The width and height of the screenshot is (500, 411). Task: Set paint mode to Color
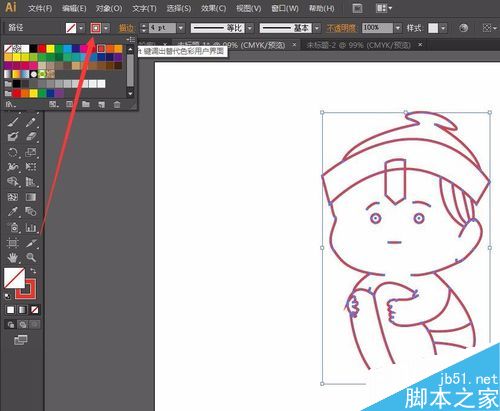click(x=10, y=310)
